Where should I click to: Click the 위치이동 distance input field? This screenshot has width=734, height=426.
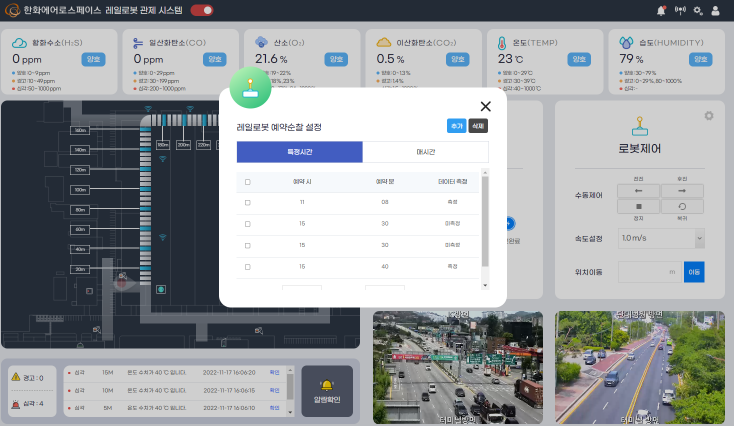pos(649,271)
